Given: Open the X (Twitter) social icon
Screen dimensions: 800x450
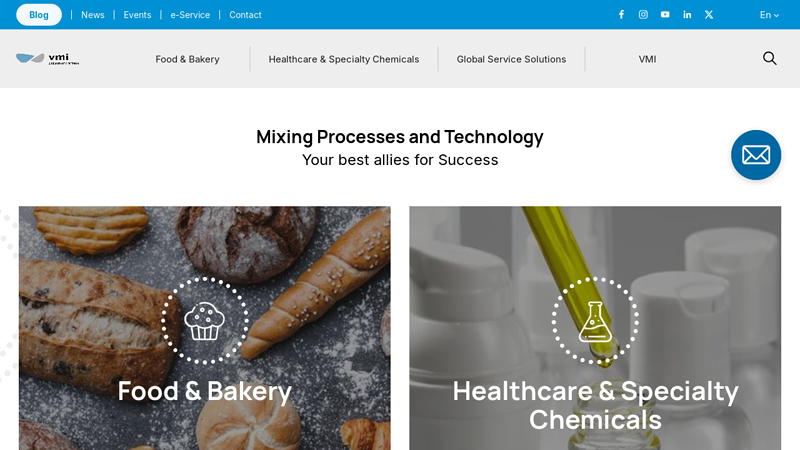Looking at the screenshot, I should (709, 15).
